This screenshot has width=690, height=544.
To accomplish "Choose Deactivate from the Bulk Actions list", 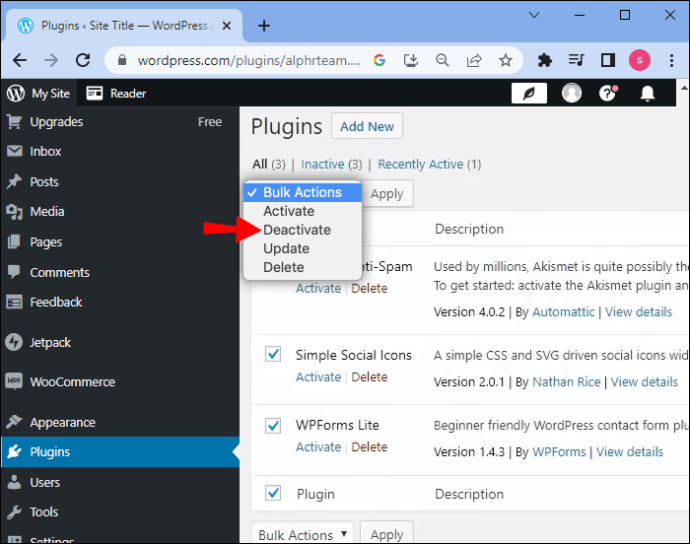I will click(x=297, y=230).
